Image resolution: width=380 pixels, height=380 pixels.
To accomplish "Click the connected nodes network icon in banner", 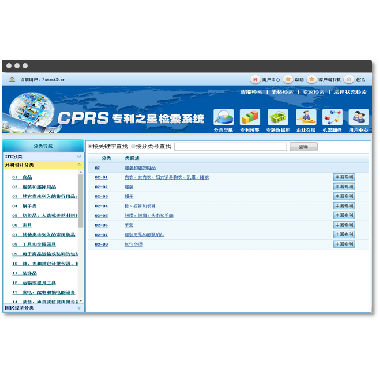I will click(332, 117).
